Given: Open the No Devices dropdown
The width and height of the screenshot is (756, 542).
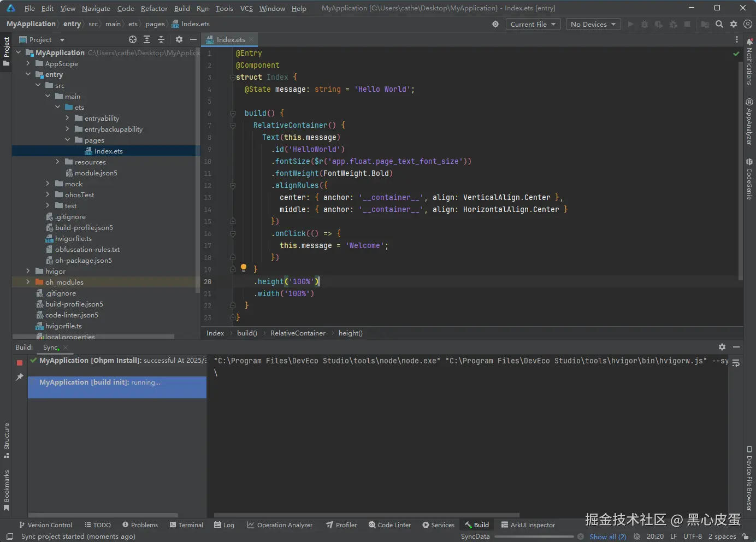Looking at the screenshot, I should coord(593,24).
